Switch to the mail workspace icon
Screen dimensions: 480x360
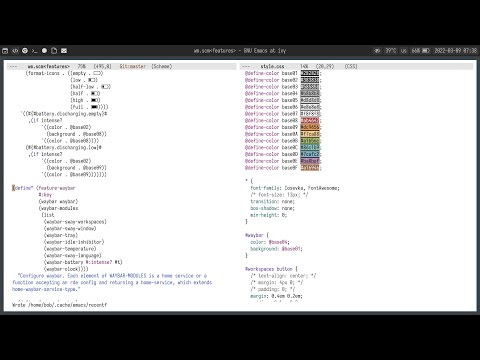64,51
